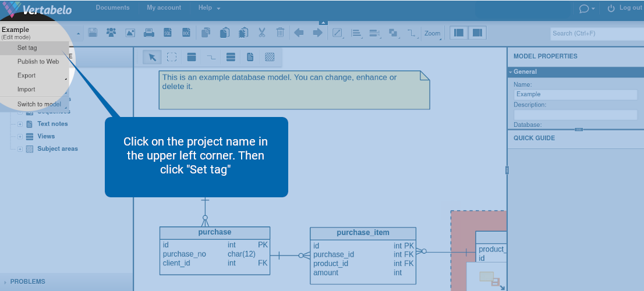Click the Redo right arrow icon
The width and height of the screenshot is (644, 291).
tap(317, 33)
